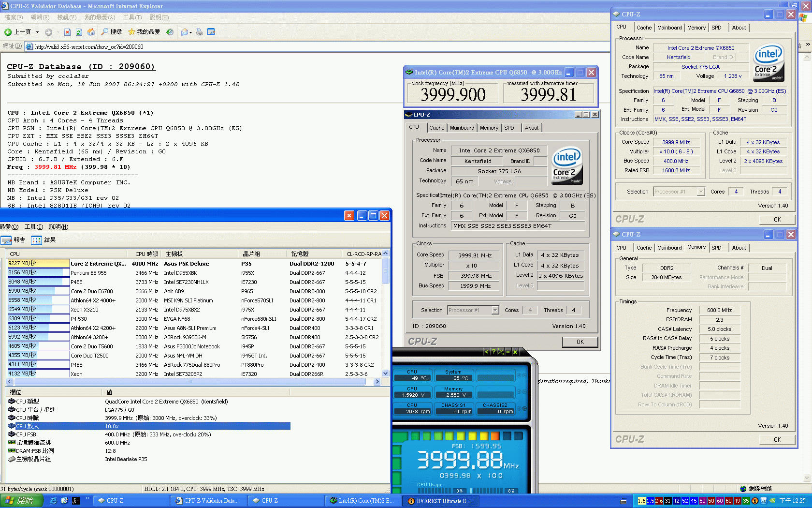Refresh the page in Internet Explorer

(x=79, y=32)
